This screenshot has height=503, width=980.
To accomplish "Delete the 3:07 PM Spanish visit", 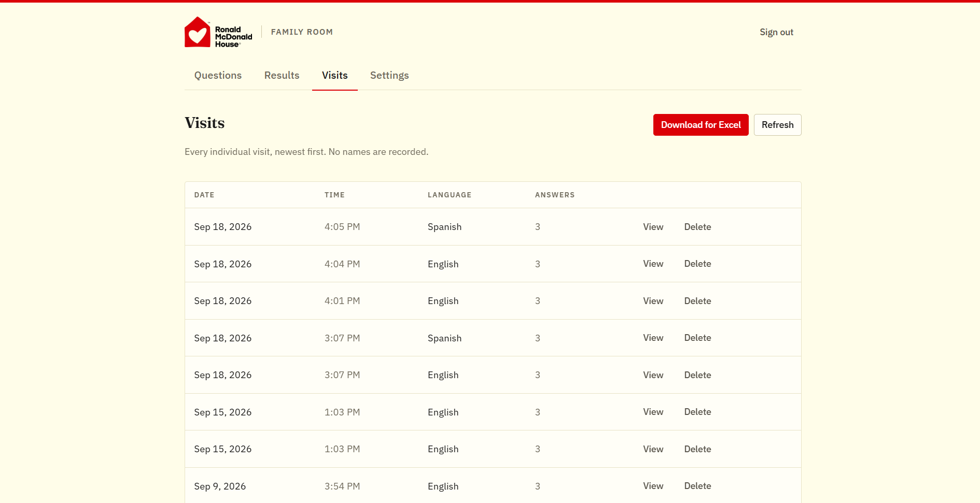I will [697, 338].
